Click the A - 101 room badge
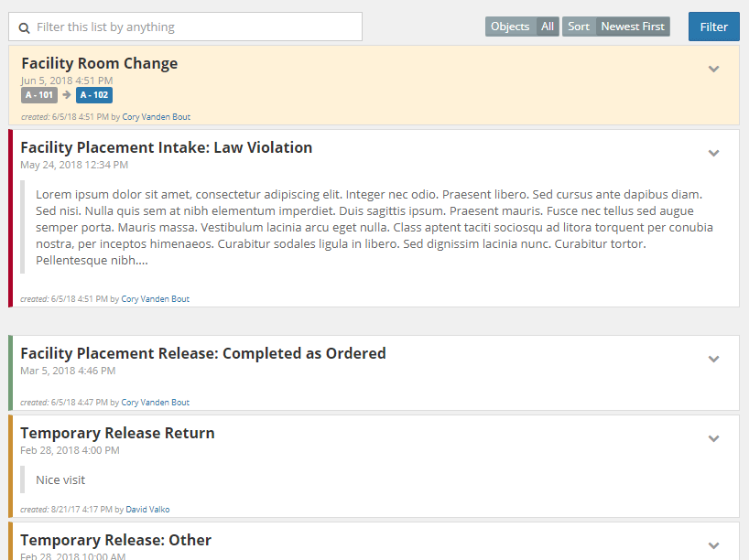Screen dimensions: 749x560 (39, 95)
